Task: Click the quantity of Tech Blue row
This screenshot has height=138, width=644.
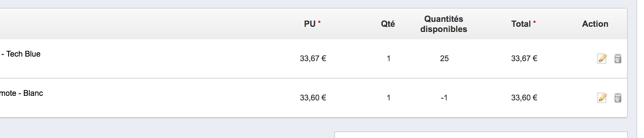Action: tap(388, 59)
